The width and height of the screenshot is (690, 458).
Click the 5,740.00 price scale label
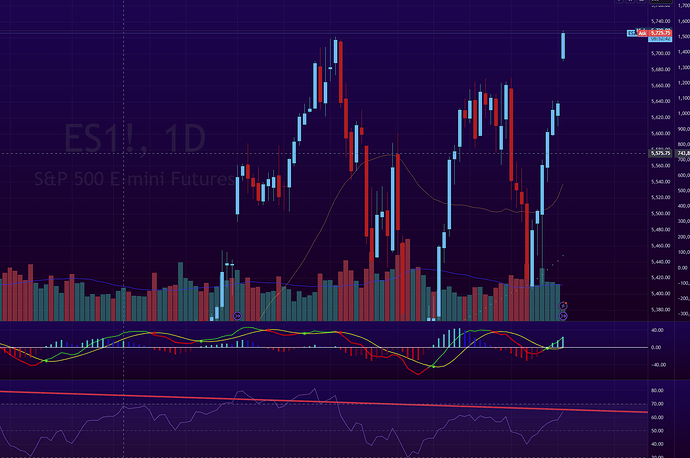(661, 21)
